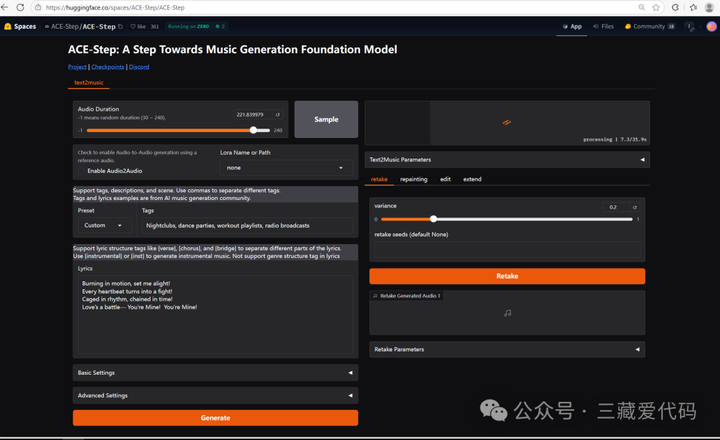
Task: Open the Checkpoints link
Action: tap(107, 67)
